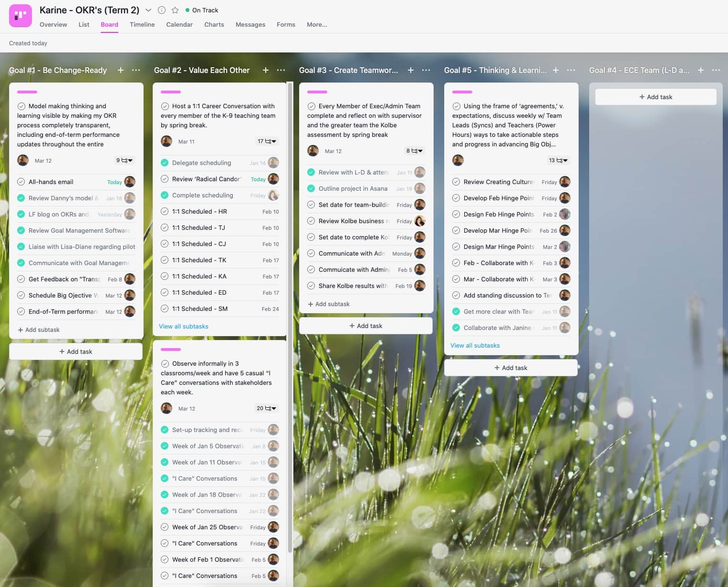This screenshot has width=728, height=587.
Task: Add task via plus in Goal #1 header
Action: tap(121, 70)
